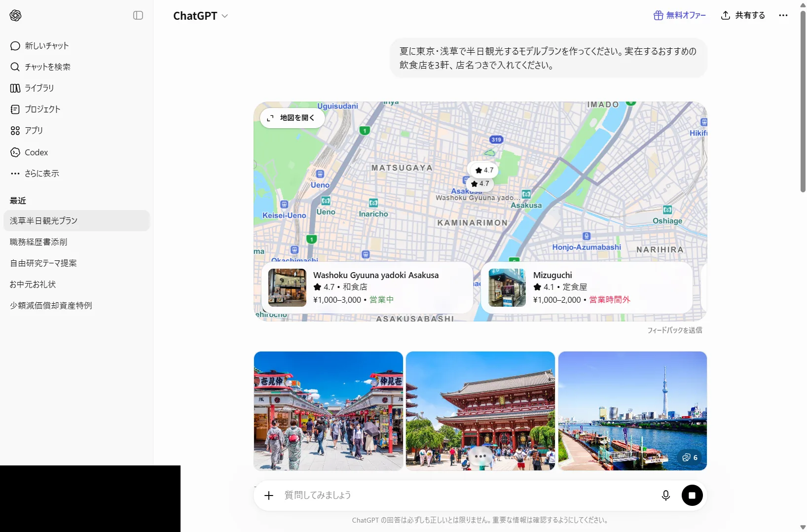This screenshot has height=532, width=807.
Task: Click the 6 images gallery badge
Action: [x=690, y=458]
